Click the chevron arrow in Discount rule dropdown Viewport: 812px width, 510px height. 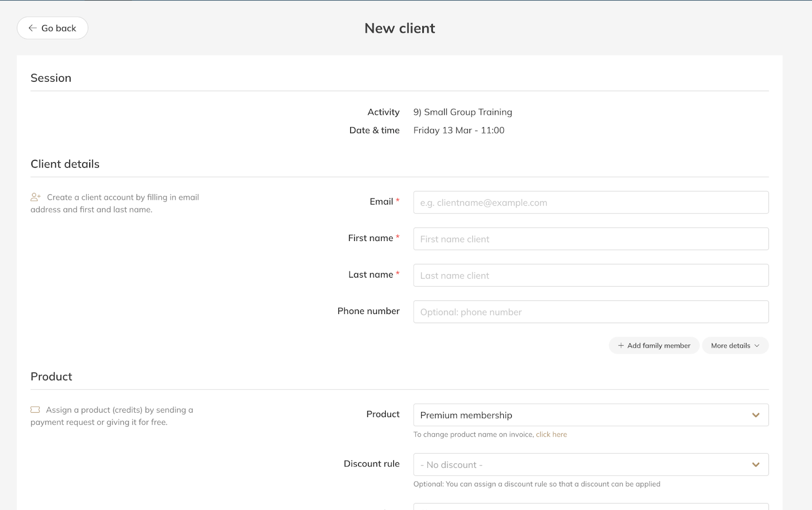tap(756, 465)
